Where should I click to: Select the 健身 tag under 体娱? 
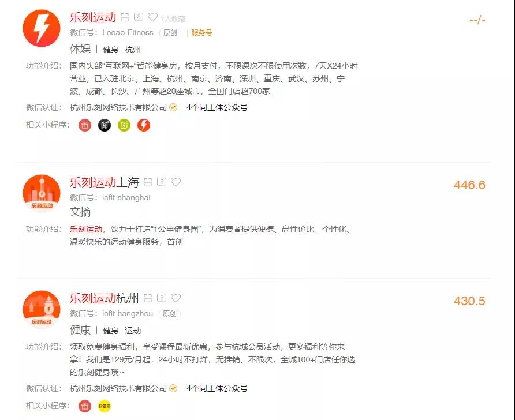coord(111,50)
